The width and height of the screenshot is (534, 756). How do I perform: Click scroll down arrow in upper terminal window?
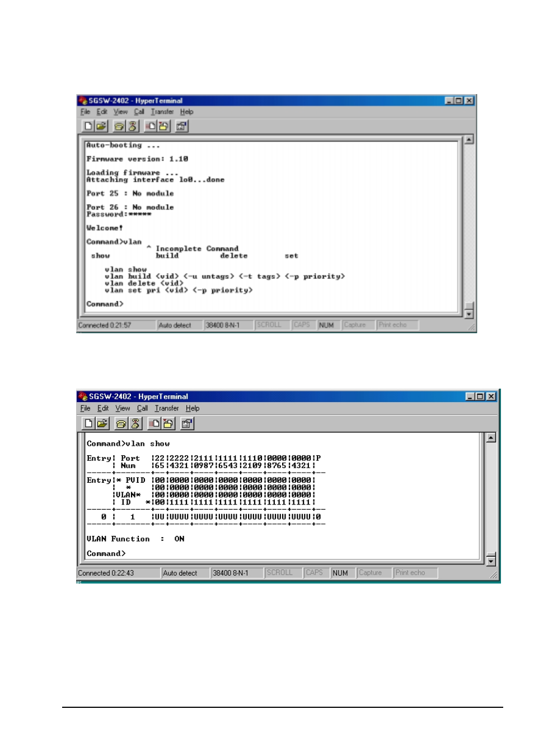(x=469, y=315)
